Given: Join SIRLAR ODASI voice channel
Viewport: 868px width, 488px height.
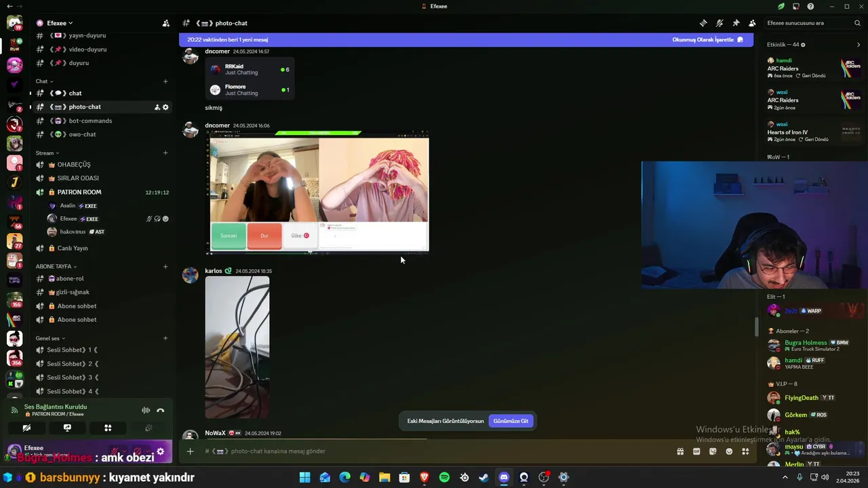Looking at the screenshot, I should tap(78, 178).
